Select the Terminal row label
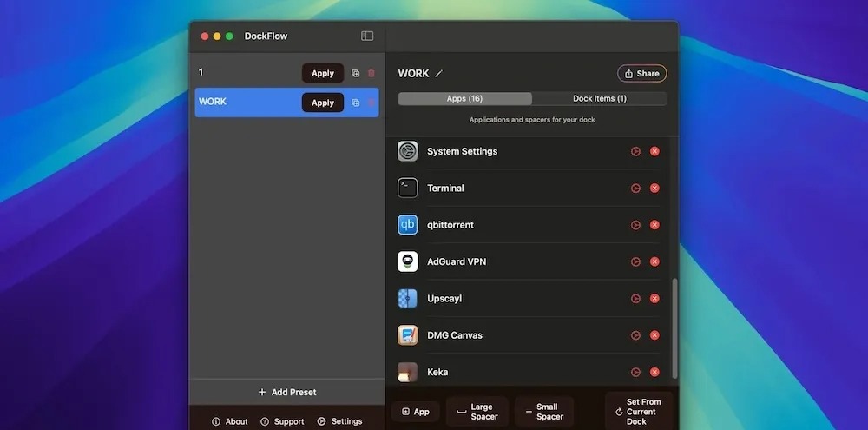The height and width of the screenshot is (430, 868). pos(445,189)
